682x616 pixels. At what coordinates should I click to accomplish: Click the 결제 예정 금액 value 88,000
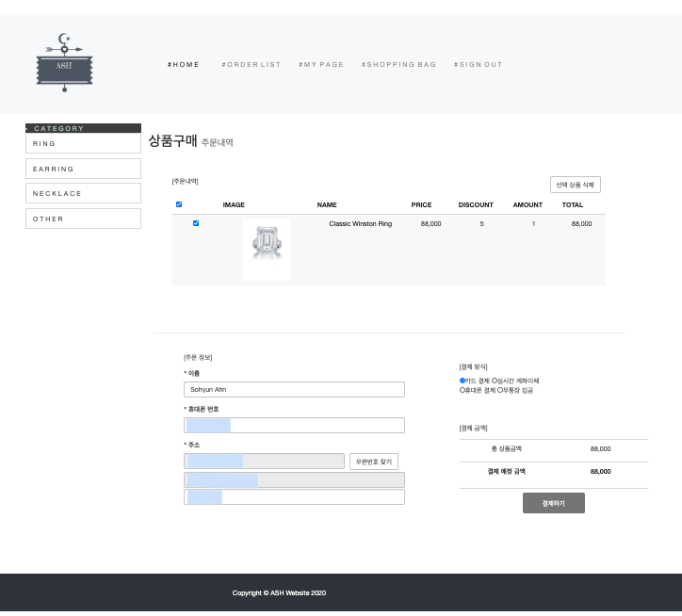point(600,472)
